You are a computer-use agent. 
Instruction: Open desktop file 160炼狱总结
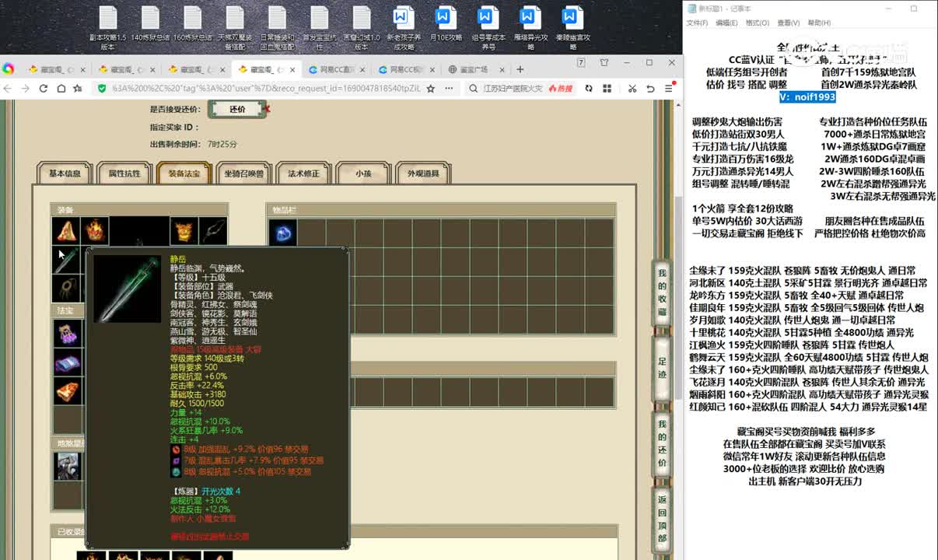pyautogui.click(x=192, y=23)
